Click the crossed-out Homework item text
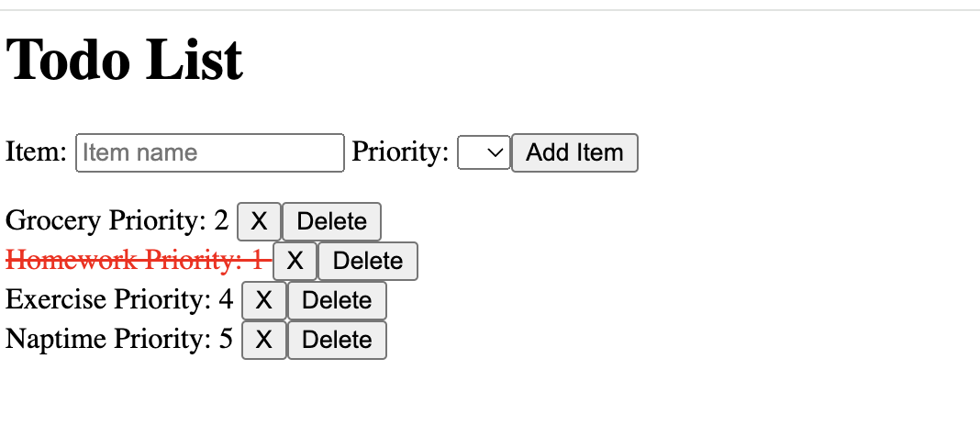The width and height of the screenshot is (980, 426). click(138, 261)
